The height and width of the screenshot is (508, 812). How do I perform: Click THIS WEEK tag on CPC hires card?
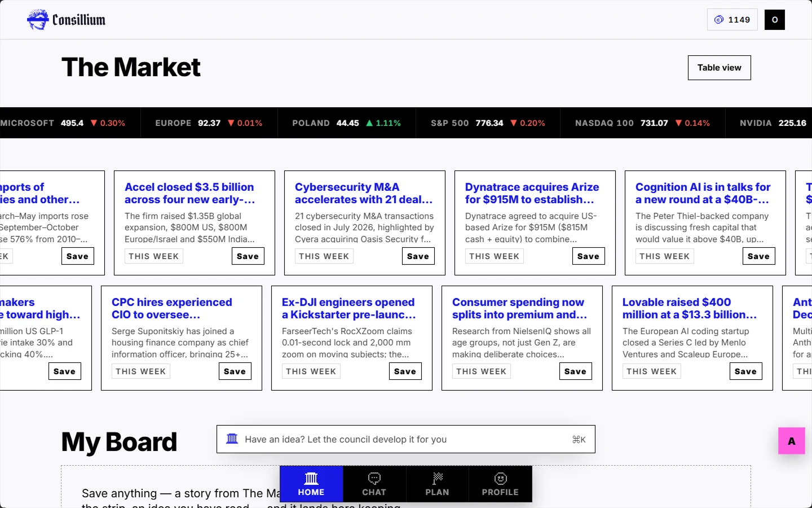(x=140, y=371)
